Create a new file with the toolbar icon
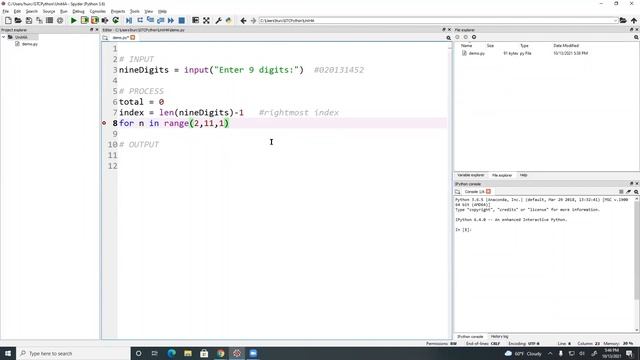This screenshot has height=360, width=640. (8, 20)
